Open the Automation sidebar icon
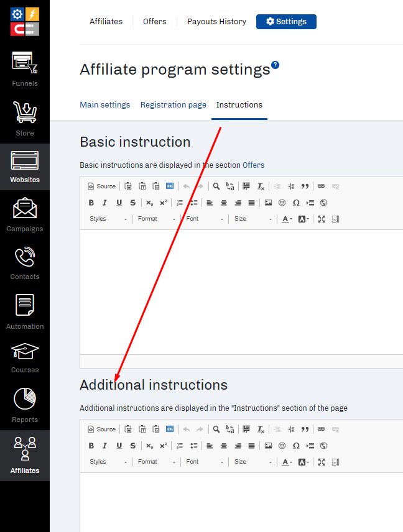The height and width of the screenshot is (532, 403). [25, 311]
